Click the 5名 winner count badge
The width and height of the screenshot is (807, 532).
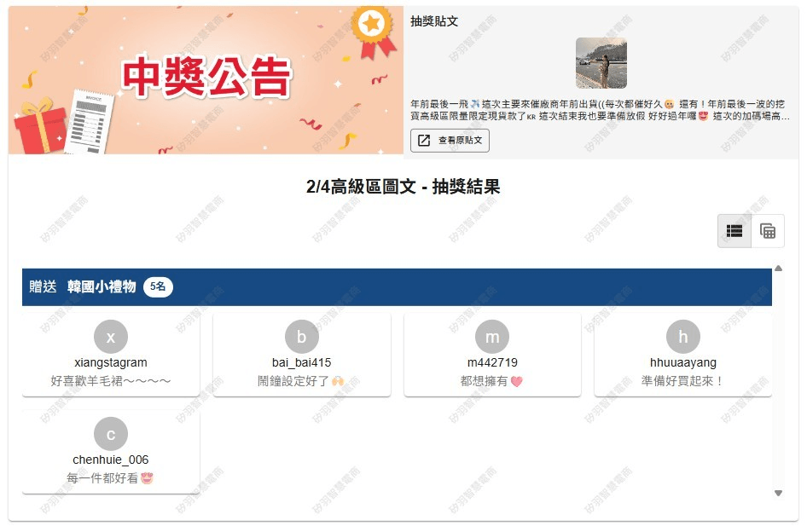(x=158, y=287)
